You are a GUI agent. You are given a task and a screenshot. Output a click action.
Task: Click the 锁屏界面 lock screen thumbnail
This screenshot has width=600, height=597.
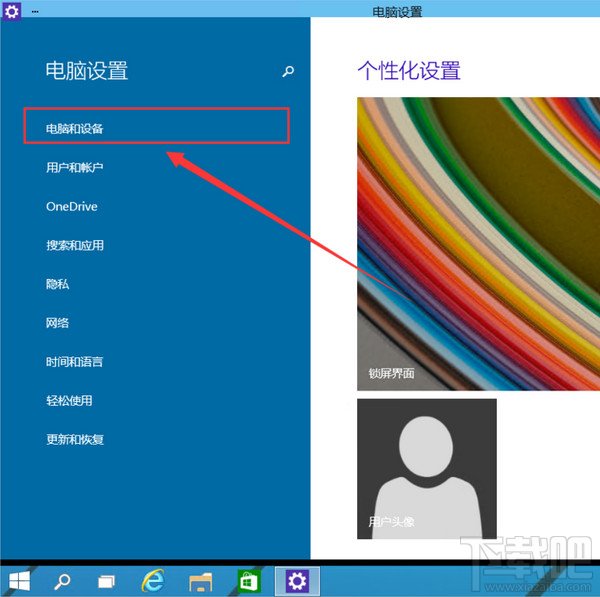click(x=478, y=242)
